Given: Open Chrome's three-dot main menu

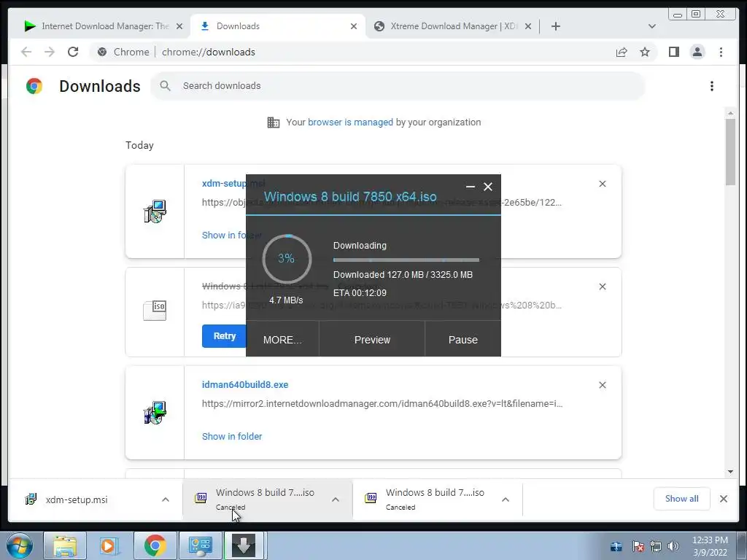Looking at the screenshot, I should [x=721, y=52].
